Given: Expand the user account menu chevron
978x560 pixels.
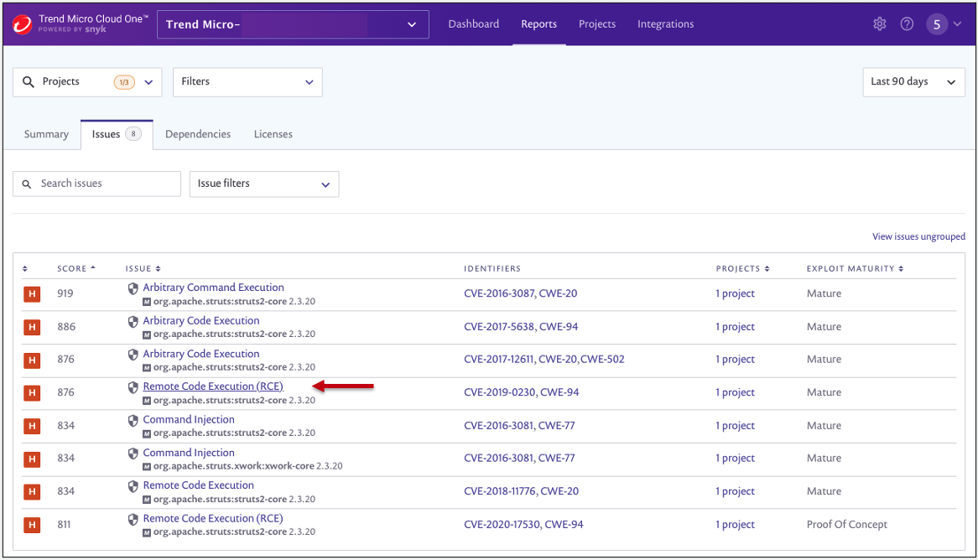Looking at the screenshot, I should coord(957,24).
